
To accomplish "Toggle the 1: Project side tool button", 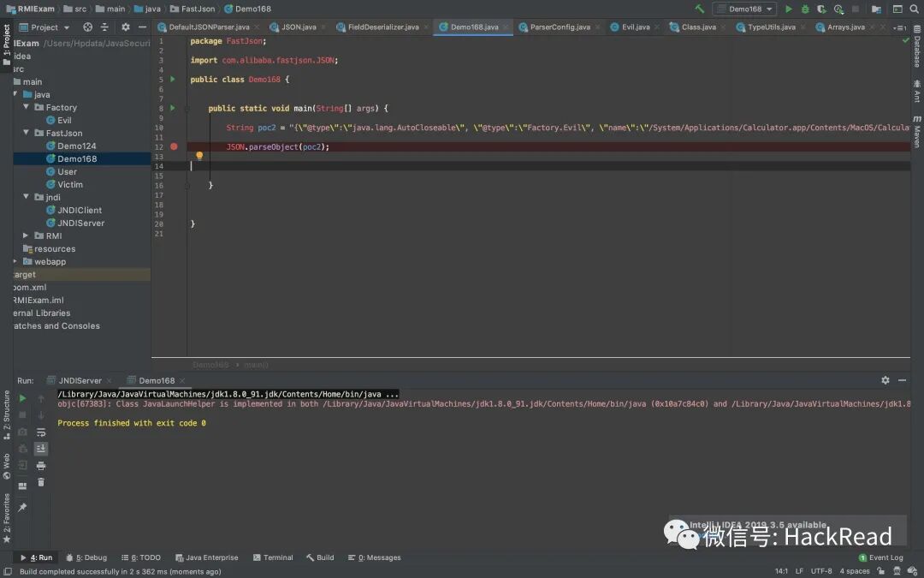I will click(x=7, y=45).
